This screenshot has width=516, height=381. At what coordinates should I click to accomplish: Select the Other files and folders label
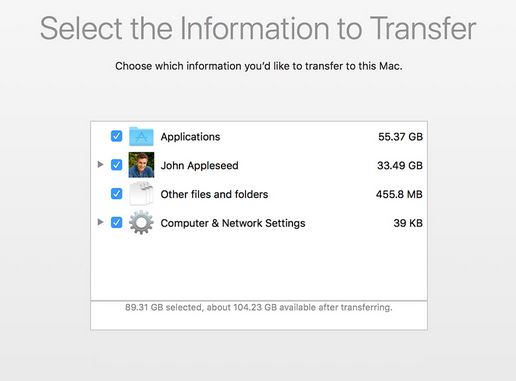[x=214, y=194]
